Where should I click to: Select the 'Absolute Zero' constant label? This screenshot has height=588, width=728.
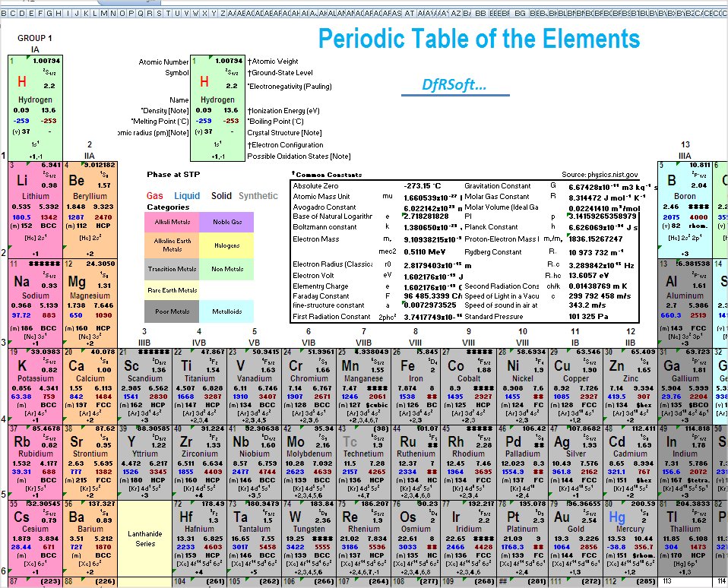point(315,185)
